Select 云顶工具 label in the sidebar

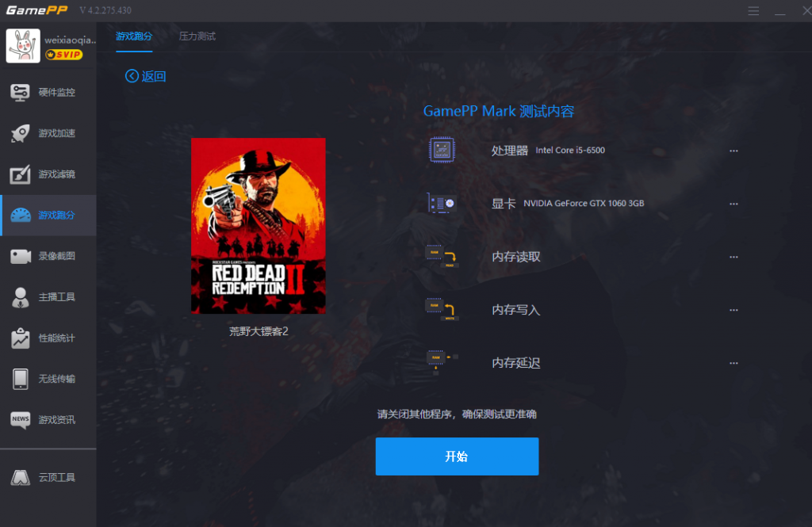click(x=57, y=477)
